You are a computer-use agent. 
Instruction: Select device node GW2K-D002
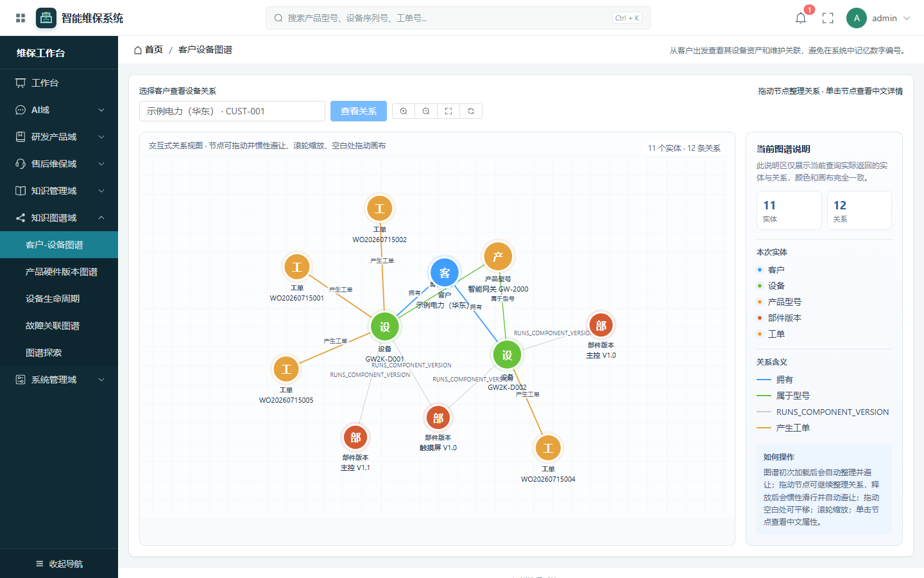click(507, 355)
